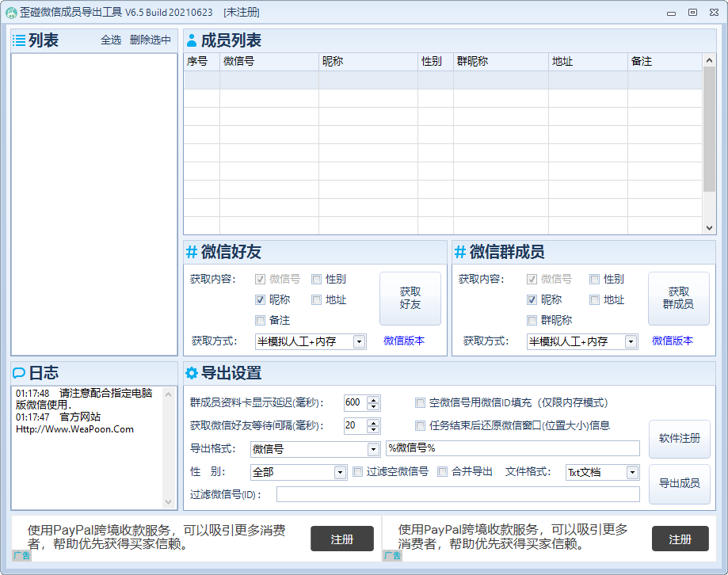Open 性别 dropdown showing 全部
Screen dimensions: 728x575
point(340,473)
